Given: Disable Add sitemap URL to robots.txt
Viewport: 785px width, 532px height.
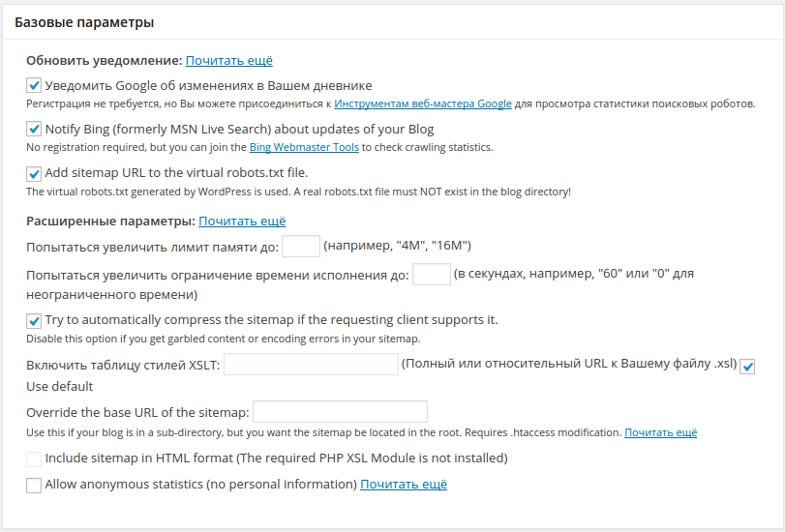Looking at the screenshot, I should point(34,173).
